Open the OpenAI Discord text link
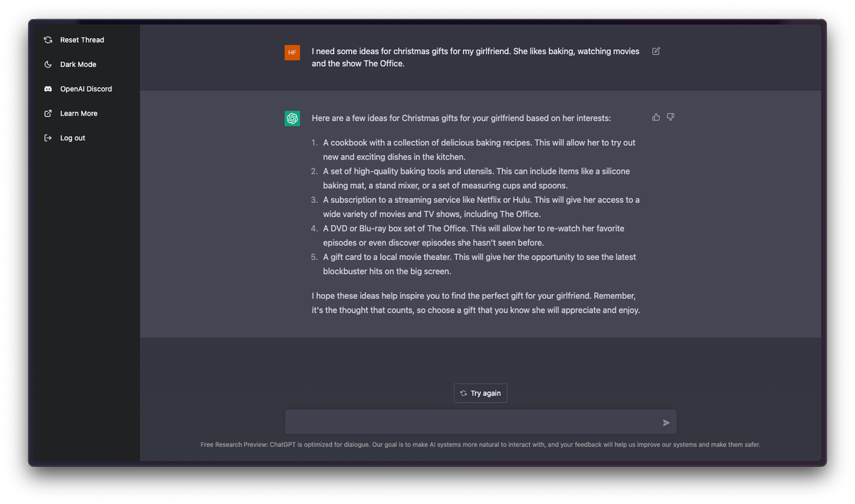Screen dimensions: 855x504 tap(86, 89)
